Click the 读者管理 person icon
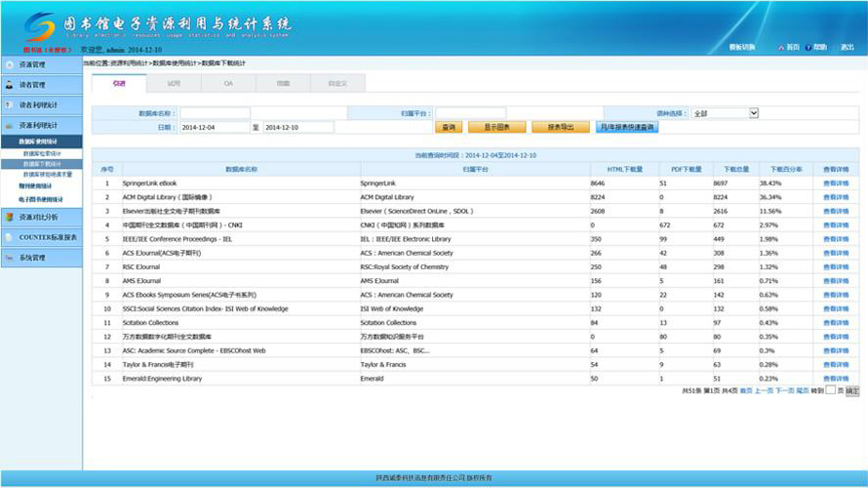 click(10, 85)
